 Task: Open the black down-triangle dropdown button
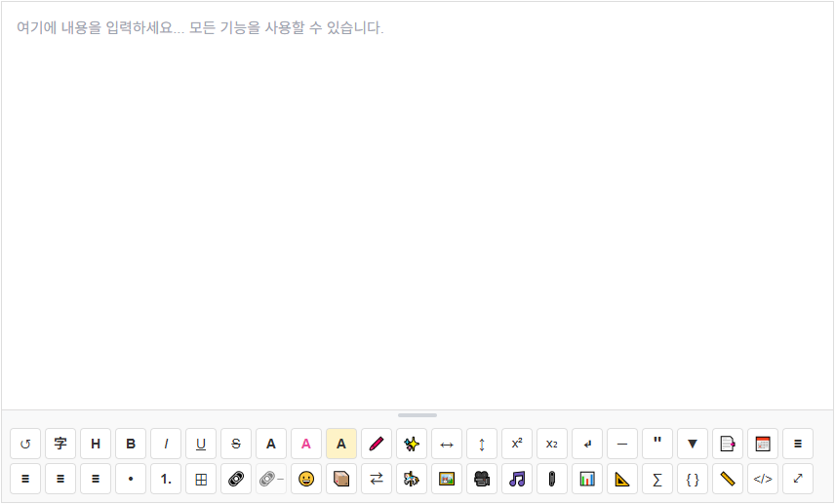click(x=693, y=444)
